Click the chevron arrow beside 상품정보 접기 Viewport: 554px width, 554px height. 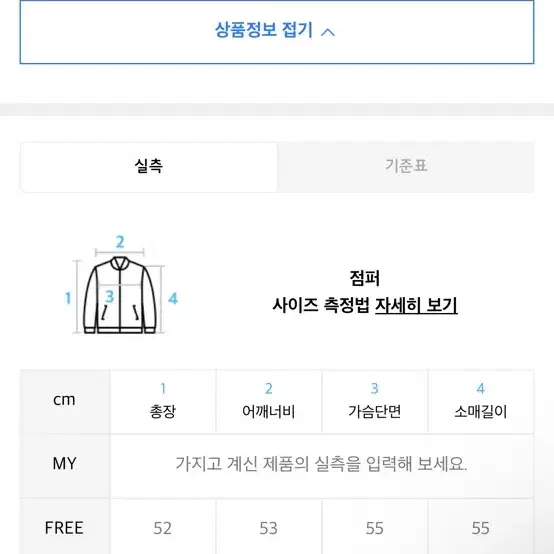pyautogui.click(x=328, y=32)
